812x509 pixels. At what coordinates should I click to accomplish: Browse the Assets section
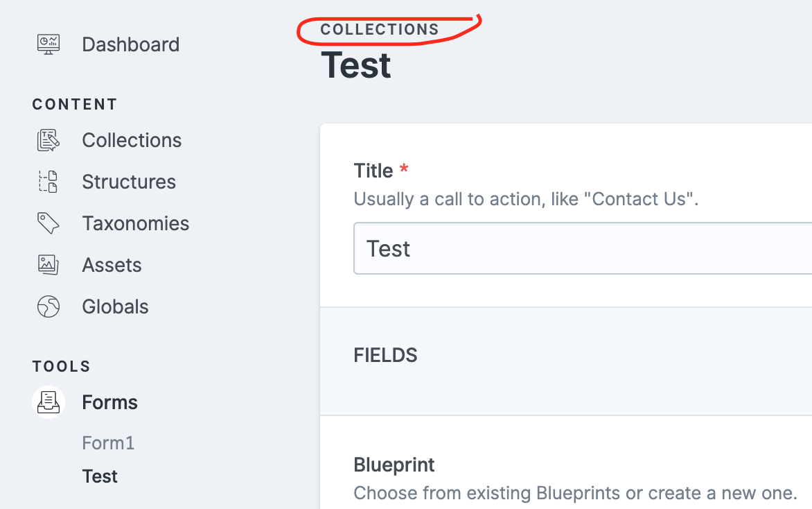click(112, 264)
